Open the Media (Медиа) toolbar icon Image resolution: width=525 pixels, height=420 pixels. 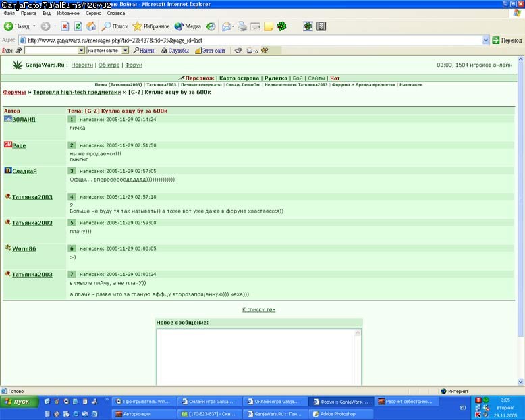coord(188,26)
